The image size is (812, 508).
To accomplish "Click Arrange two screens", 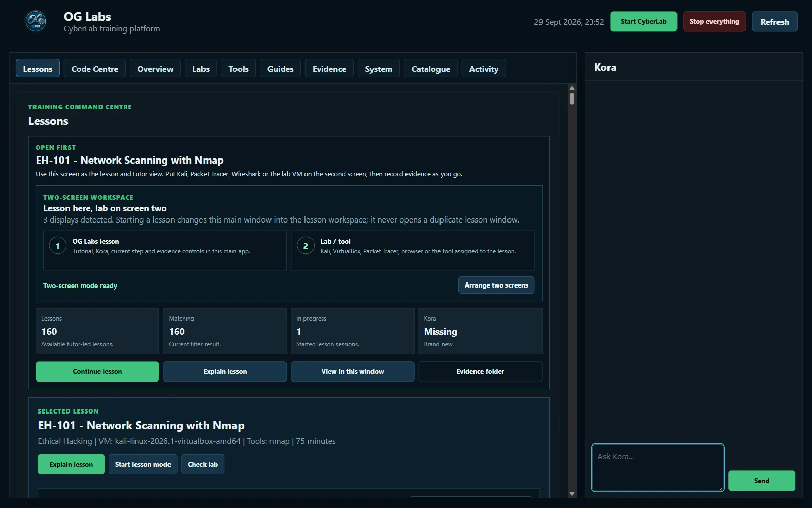I will (x=496, y=285).
